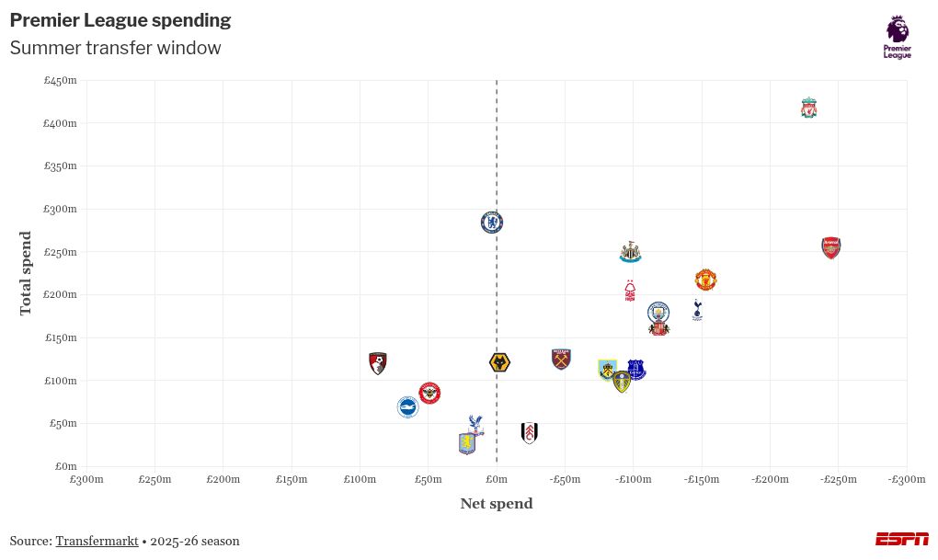Image resolution: width=938 pixels, height=560 pixels.
Task: Select the Nottingham Forest tree logo
Action: [630, 291]
